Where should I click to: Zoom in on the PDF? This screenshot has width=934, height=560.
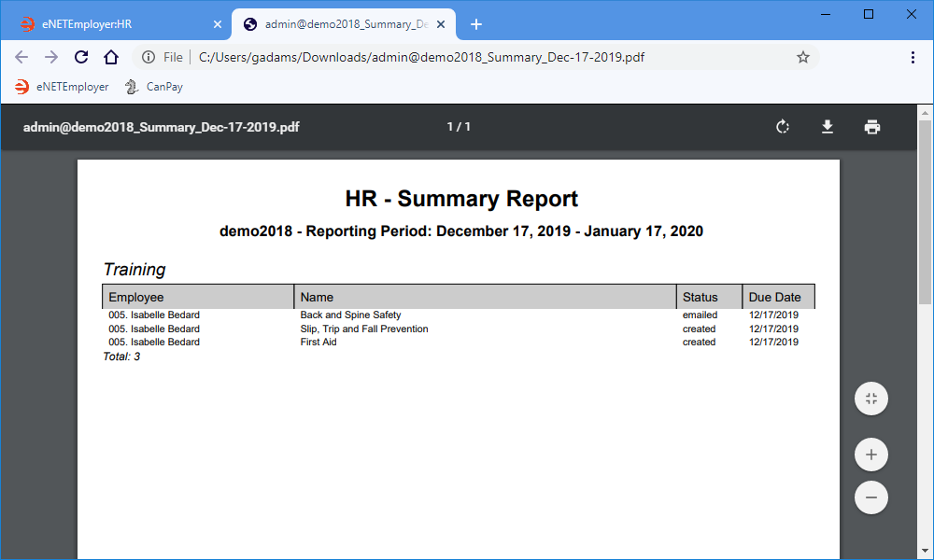click(x=871, y=455)
